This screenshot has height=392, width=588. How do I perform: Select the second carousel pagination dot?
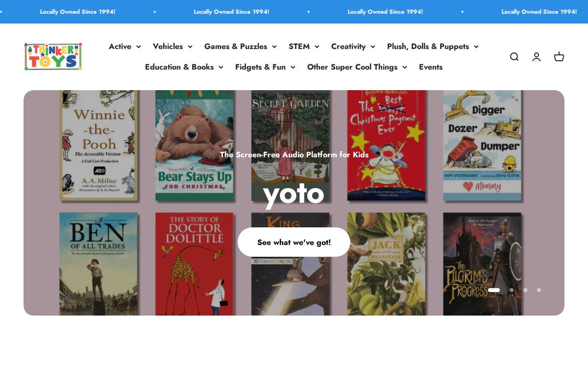point(512,290)
